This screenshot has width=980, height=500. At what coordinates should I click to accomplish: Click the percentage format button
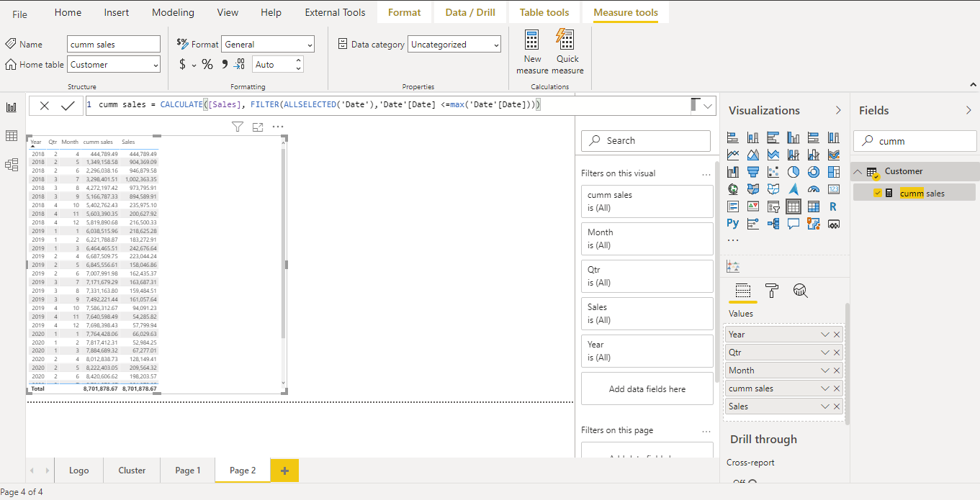[x=207, y=65]
